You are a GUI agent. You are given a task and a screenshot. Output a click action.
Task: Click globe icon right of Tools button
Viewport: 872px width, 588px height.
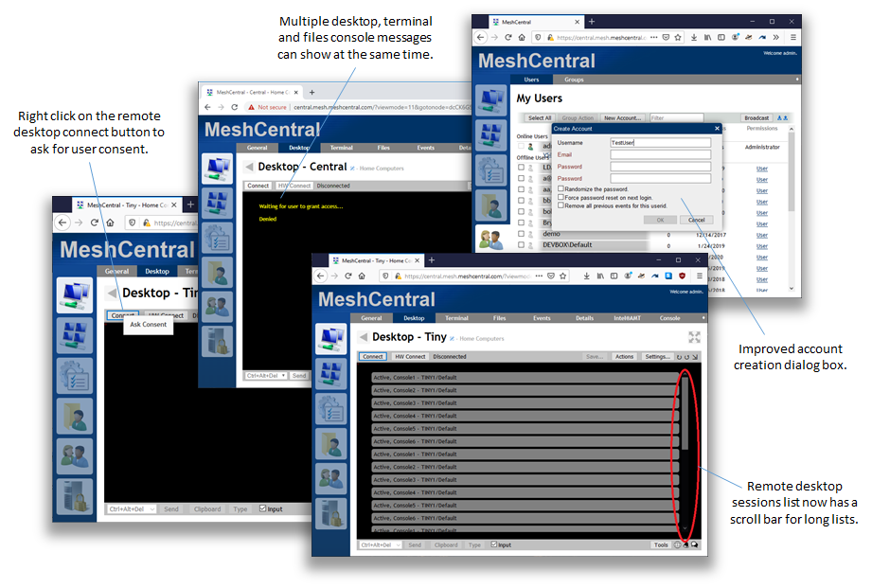[x=677, y=545]
